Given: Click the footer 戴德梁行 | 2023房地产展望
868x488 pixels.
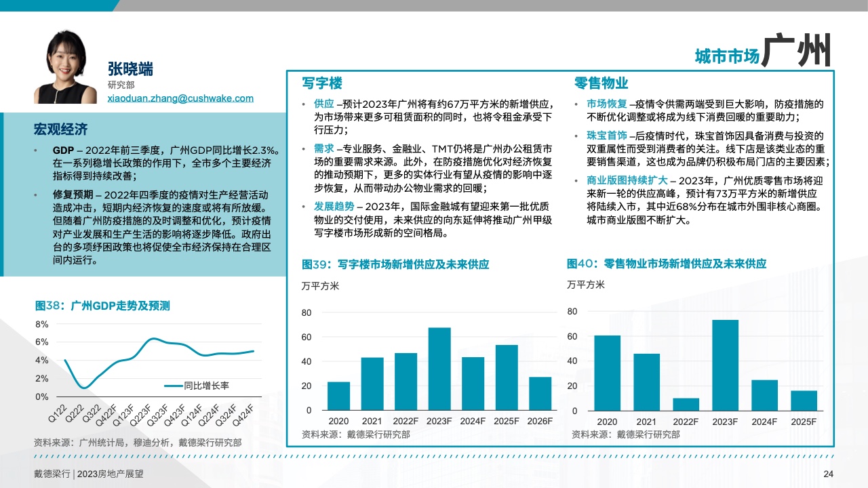Looking at the screenshot, I should (x=89, y=474).
